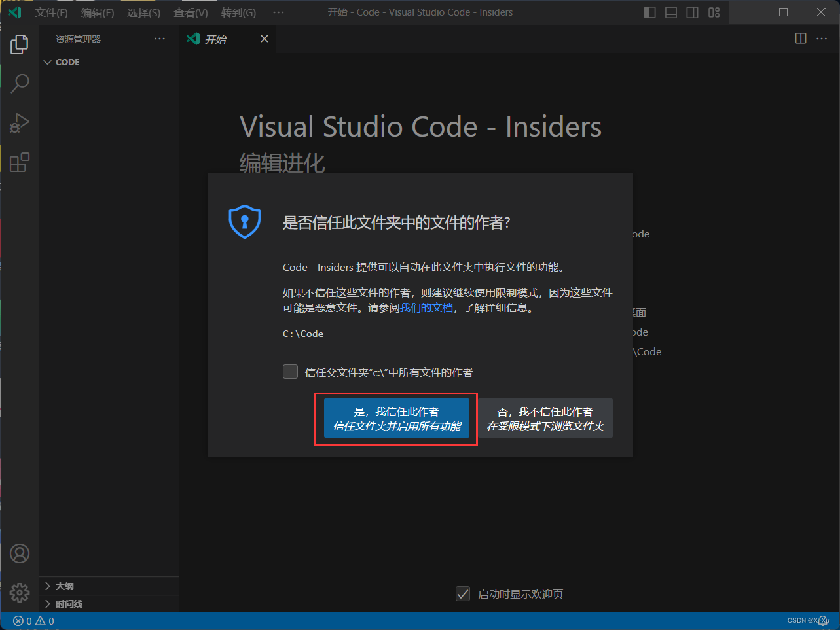Close the 开始 welcome tab

pyautogui.click(x=265, y=39)
